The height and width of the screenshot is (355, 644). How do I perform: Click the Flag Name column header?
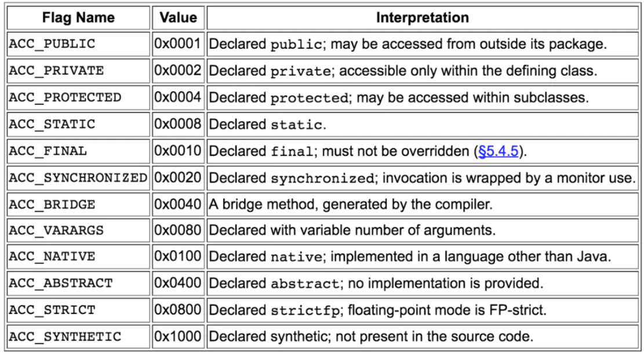(x=78, y=17)
